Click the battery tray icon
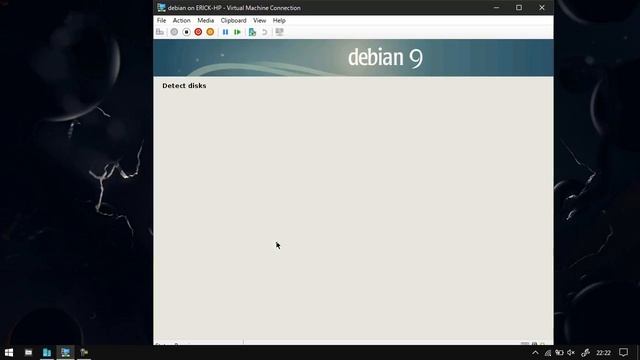Screen dimensions: 640x360 point(559,353)
